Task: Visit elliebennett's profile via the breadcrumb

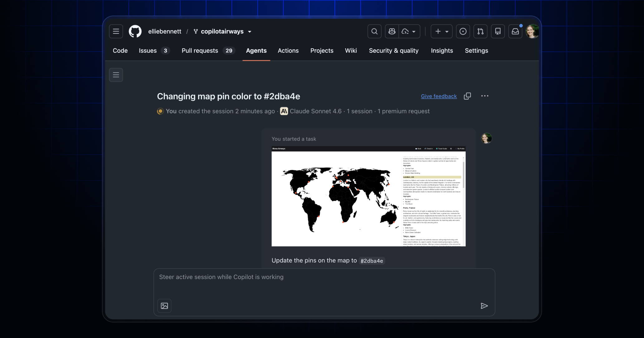Action: (164, 31)
